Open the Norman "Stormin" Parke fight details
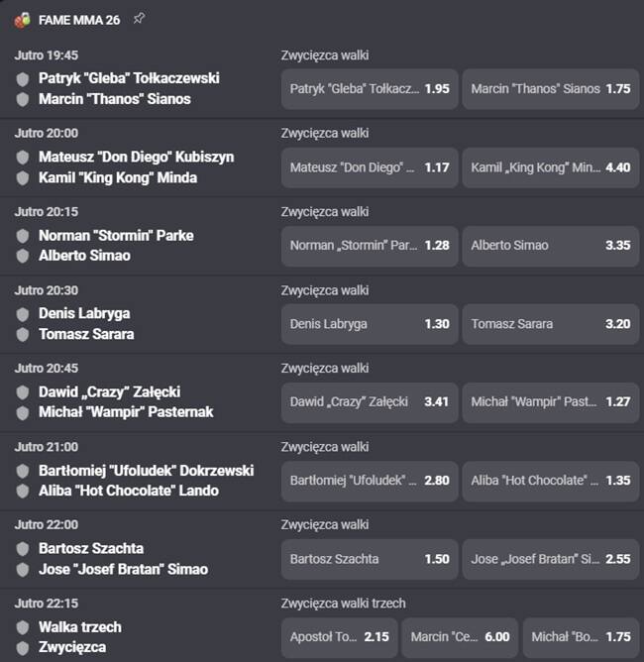Image resolution: width=644 pixels, height=662 pixels. 116,236
